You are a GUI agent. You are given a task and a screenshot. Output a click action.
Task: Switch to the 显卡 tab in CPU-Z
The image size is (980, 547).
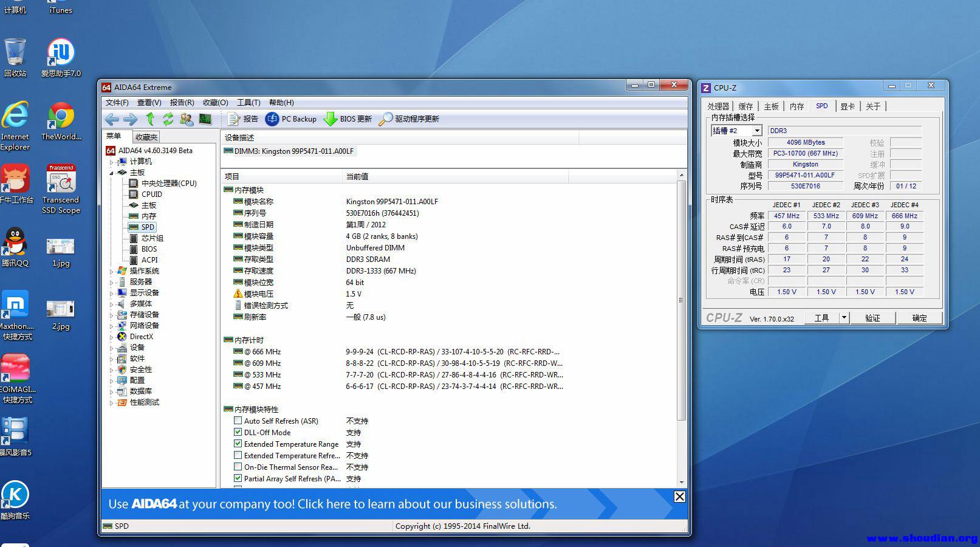pyautogui.click(x=848, y=106)
